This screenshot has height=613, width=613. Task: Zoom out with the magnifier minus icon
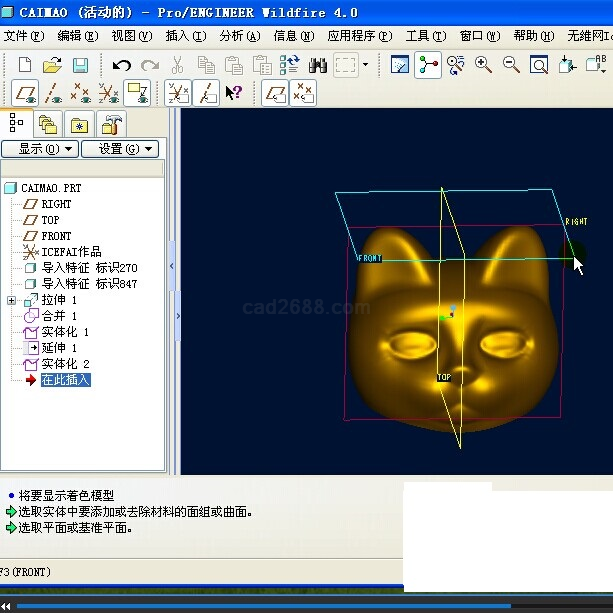click(511, 65)
